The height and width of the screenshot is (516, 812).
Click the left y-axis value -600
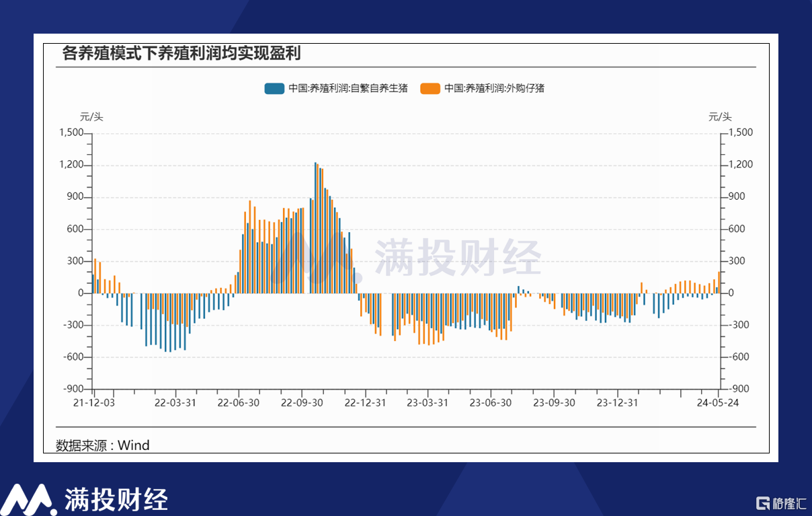pos(74,357)
